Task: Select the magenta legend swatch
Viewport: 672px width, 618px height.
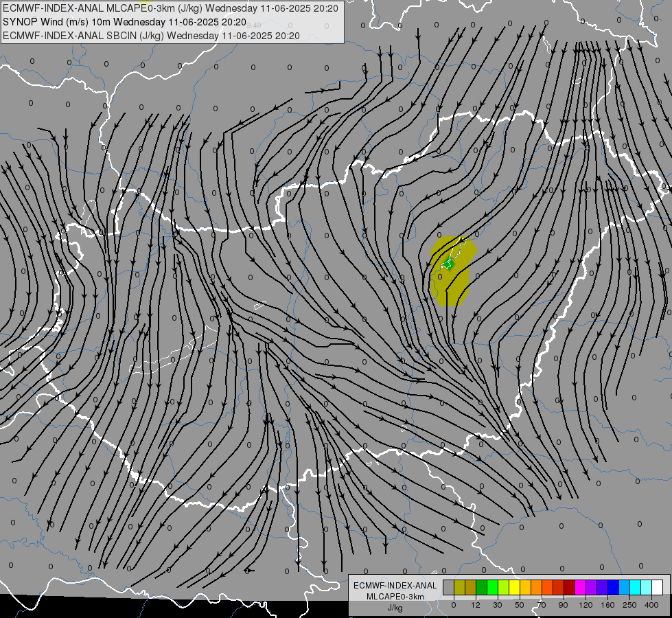Action: [x=580, y=588]
